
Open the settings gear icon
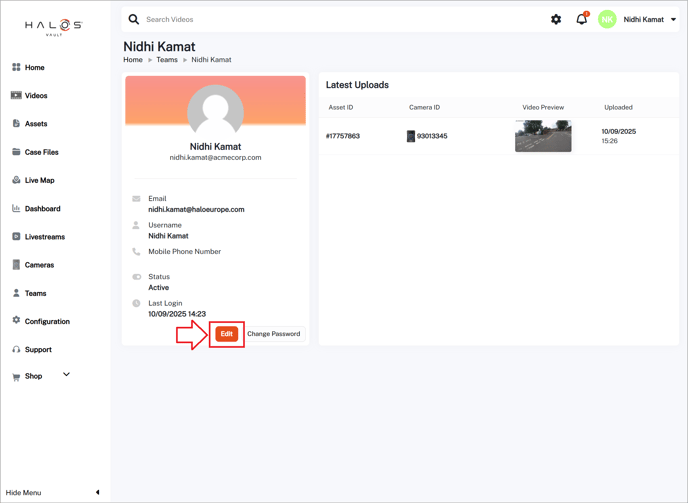[x=556, y=19]
